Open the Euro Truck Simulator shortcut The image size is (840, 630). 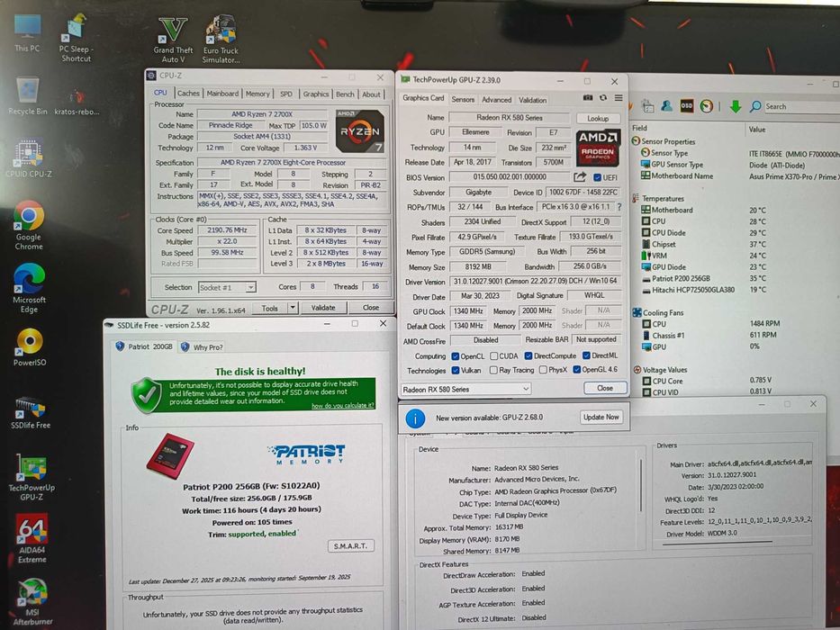point(221,40)
